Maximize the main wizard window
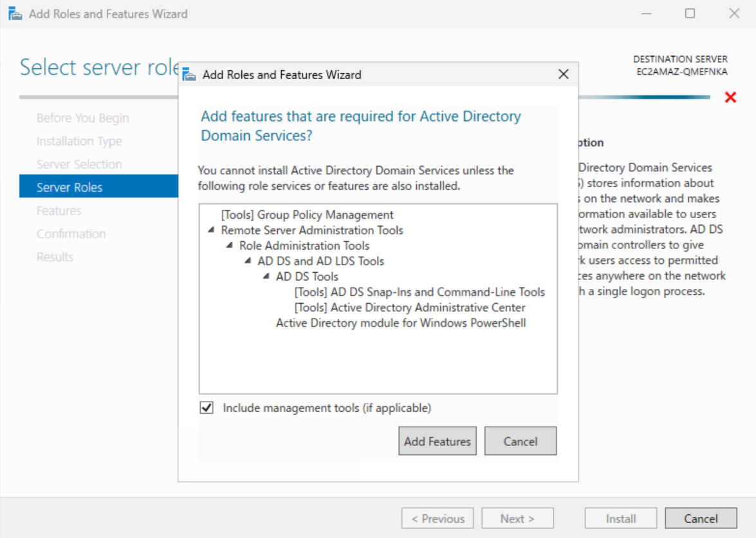This screenshot has height=538, width=756. [690, 14]
